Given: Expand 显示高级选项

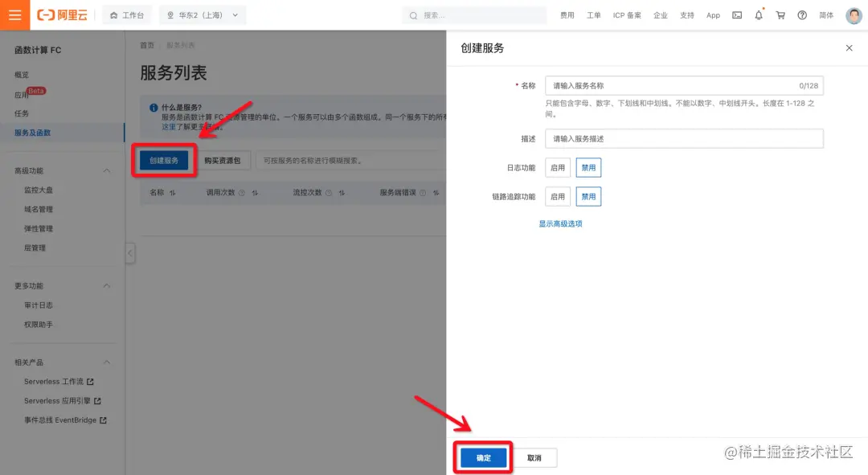Looking at the screenshot, I should coord(560,223).
